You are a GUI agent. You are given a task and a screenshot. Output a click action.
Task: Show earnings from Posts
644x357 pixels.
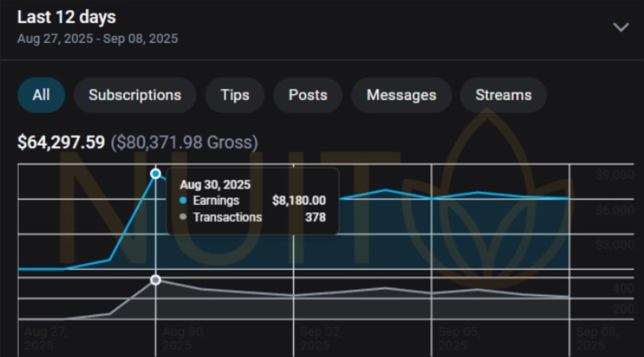click(308, 95)
